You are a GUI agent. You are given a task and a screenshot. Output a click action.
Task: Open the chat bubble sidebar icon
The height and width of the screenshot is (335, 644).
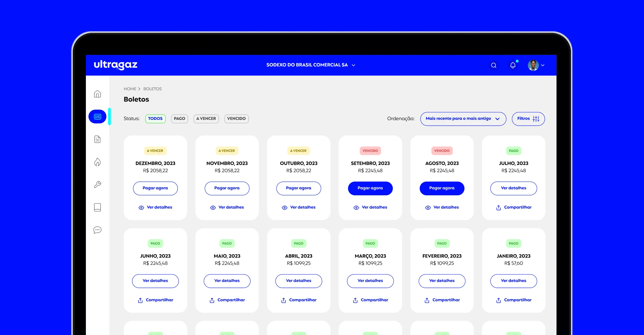point(98,230)
